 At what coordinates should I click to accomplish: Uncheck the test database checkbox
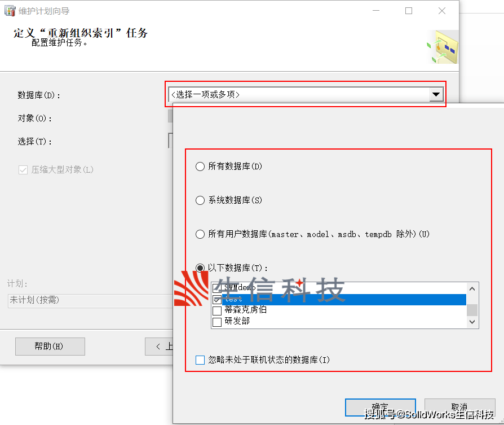tap(217, 300)
